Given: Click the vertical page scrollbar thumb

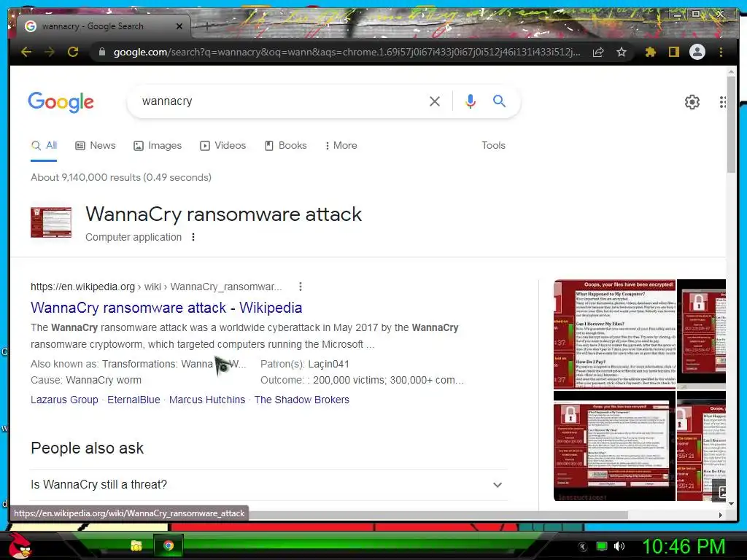Looking at the screenshot, I should pyautogui.click(x=731, y=125).
